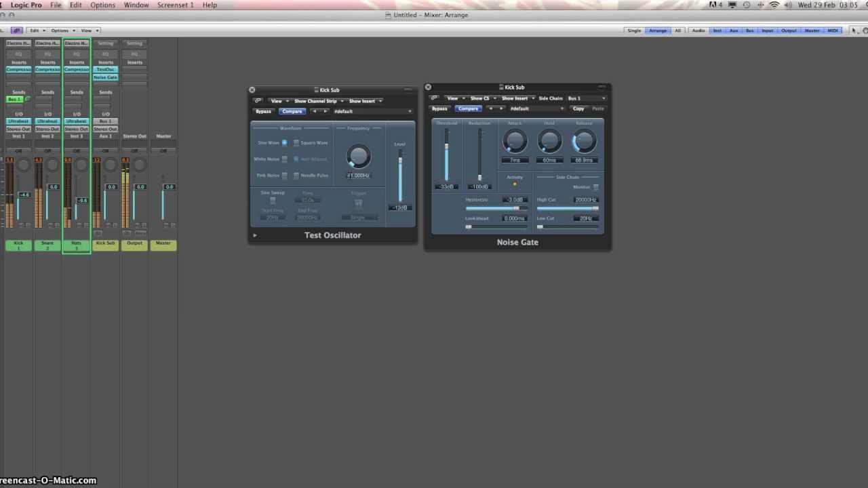Click the Release knob in Noise Gate

[x=584, y=141]
